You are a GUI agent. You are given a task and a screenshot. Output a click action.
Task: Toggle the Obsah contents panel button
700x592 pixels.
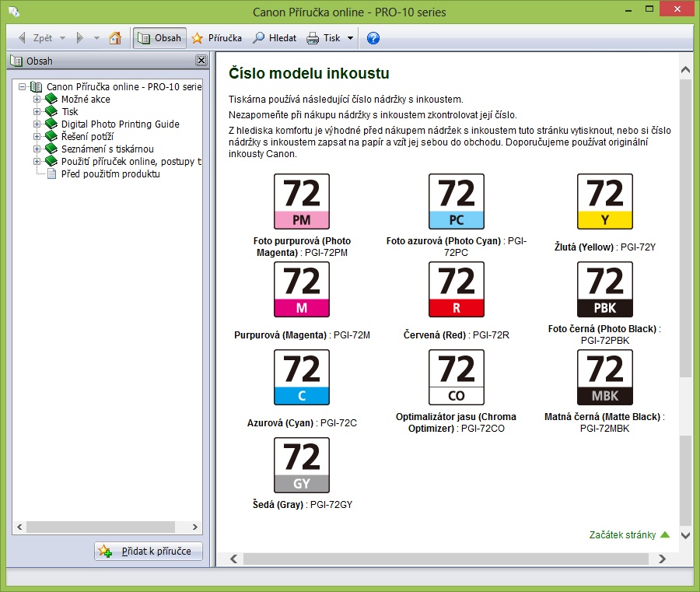point(159,38)
